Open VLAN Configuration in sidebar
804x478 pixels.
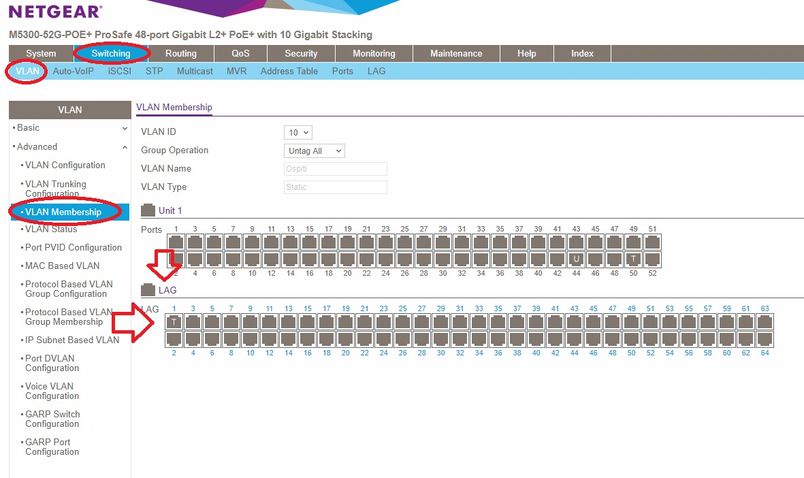click(65, 165)
